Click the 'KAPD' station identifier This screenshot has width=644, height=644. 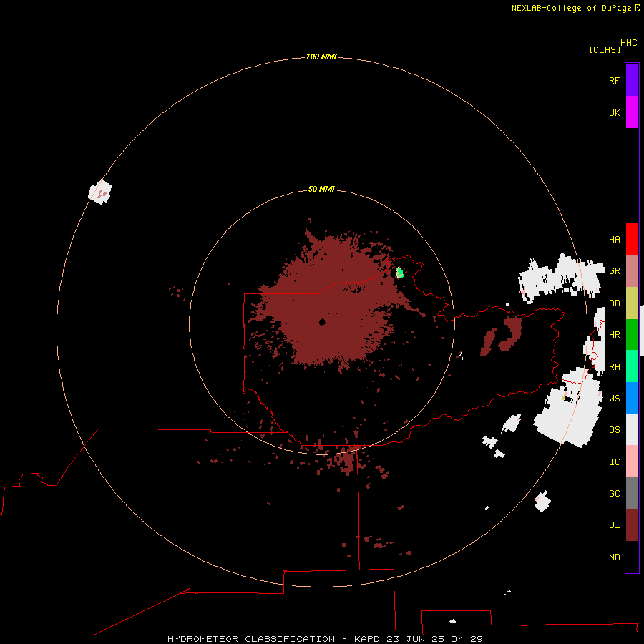[369, 639]
